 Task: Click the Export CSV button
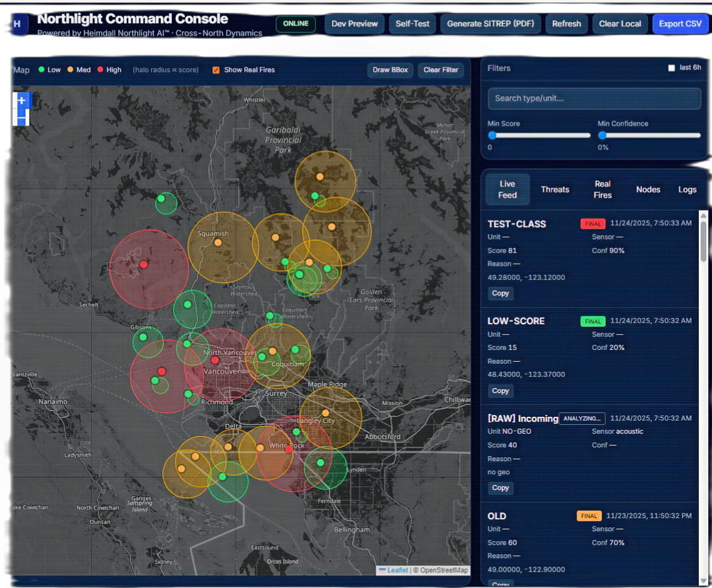pos(680,24)
